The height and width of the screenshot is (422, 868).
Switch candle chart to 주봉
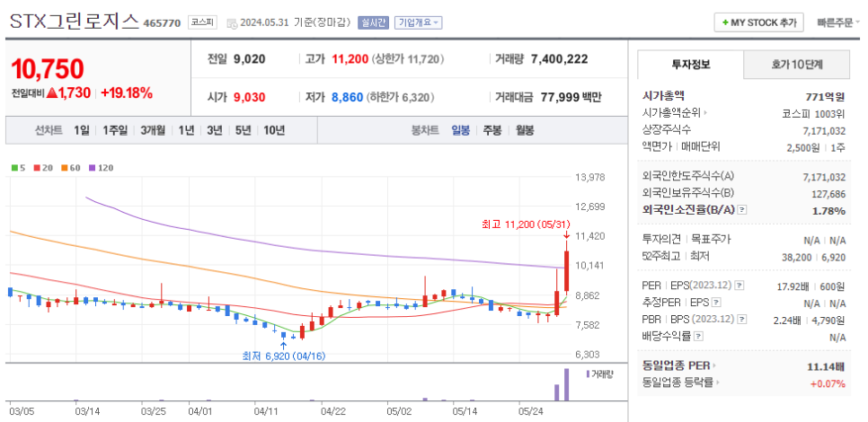pos(492,130)
